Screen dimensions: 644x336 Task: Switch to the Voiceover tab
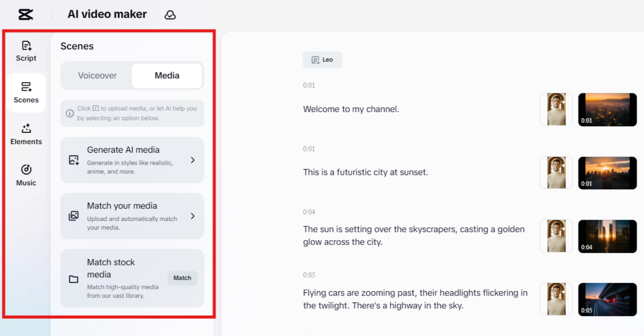[x=97, y=75]
